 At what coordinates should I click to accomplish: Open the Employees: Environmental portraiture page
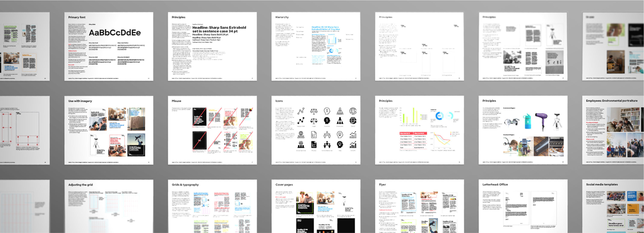[613, 130]
